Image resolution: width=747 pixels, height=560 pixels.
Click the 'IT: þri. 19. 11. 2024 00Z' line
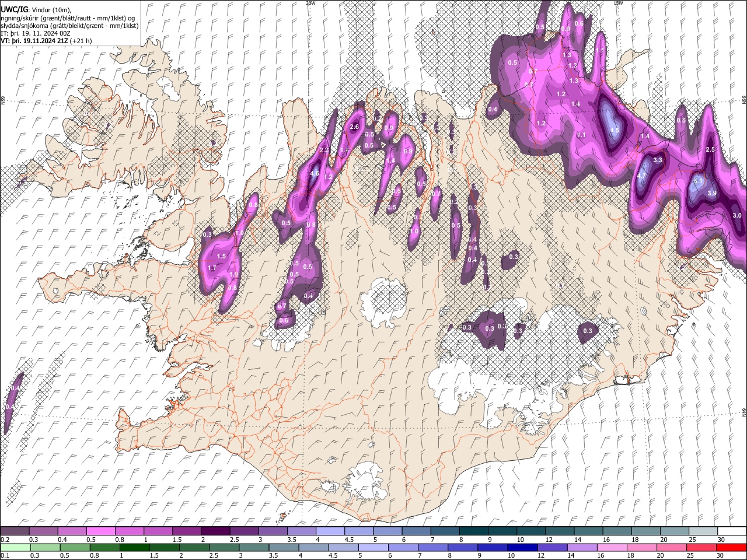(x=36, y=33)
